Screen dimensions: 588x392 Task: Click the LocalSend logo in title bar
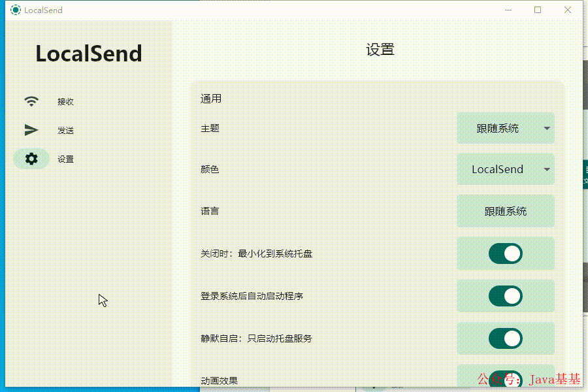16,10
